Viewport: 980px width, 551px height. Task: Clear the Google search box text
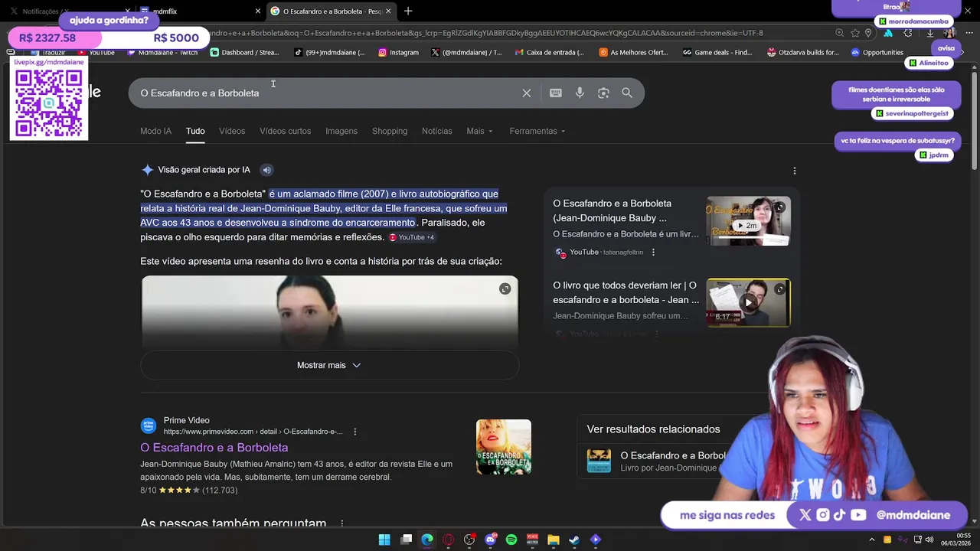pyautogui.click(x=527, y=93)
